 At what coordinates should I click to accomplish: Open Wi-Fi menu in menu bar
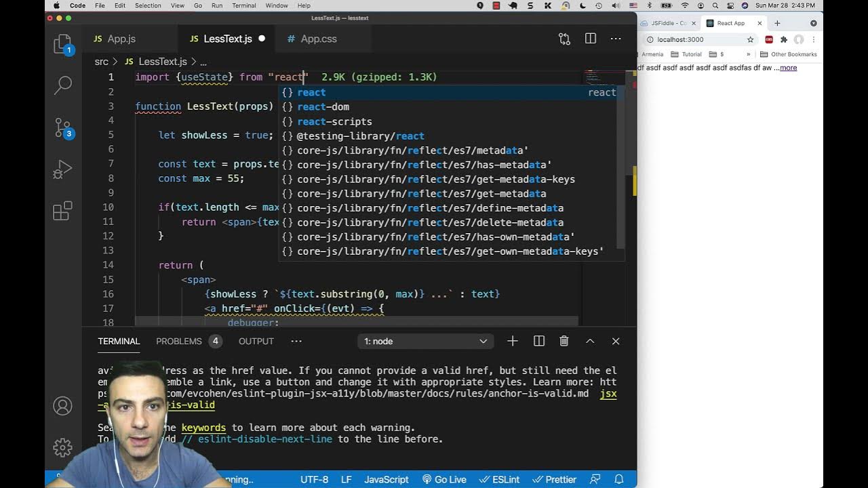[685, 5]
